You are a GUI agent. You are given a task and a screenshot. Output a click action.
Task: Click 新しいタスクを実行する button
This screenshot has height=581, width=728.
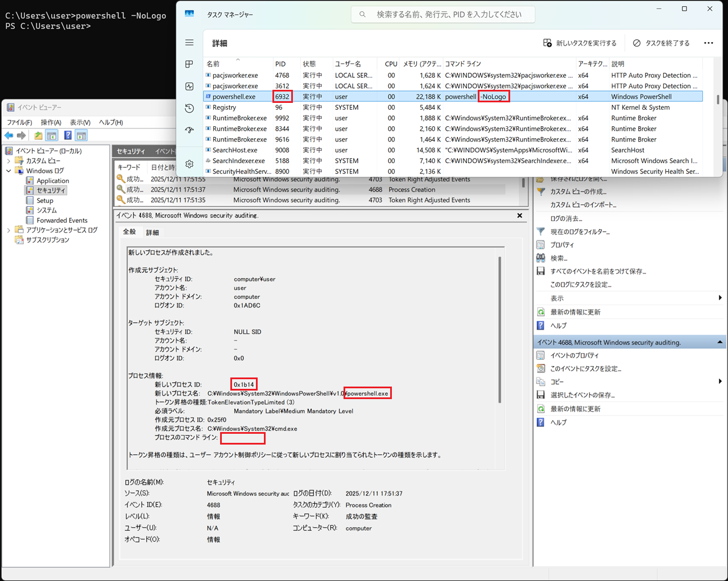(580, 43)
